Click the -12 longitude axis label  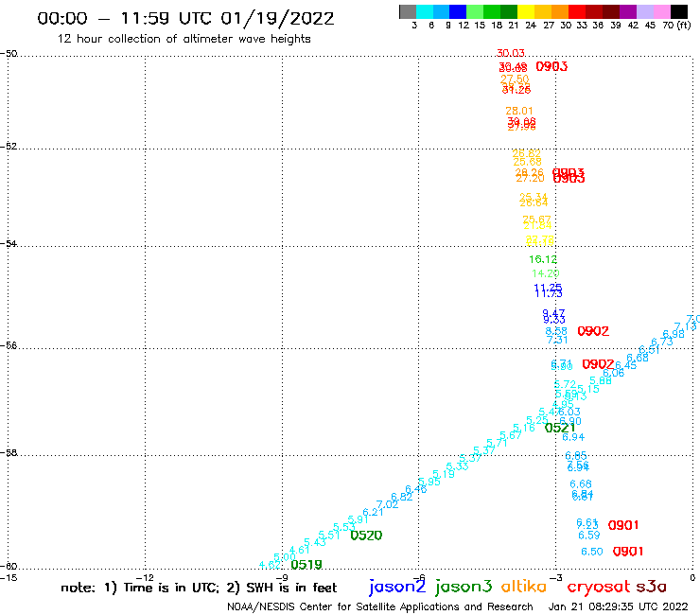145,578
